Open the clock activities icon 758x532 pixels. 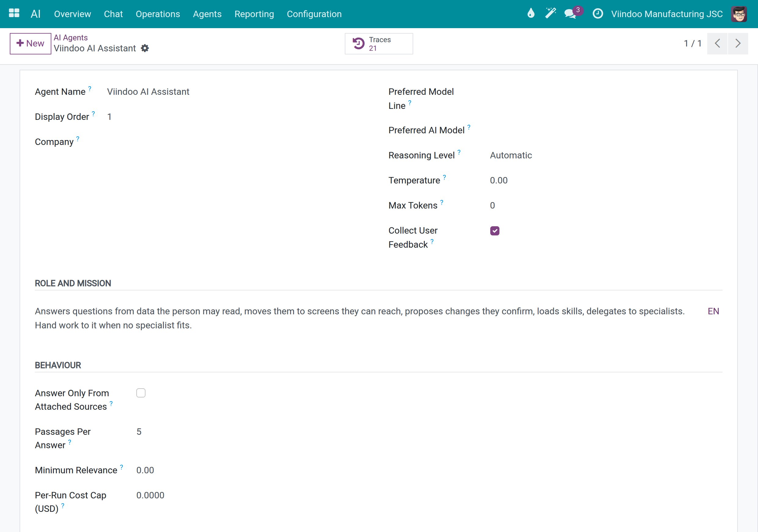(x=598, y=13)
